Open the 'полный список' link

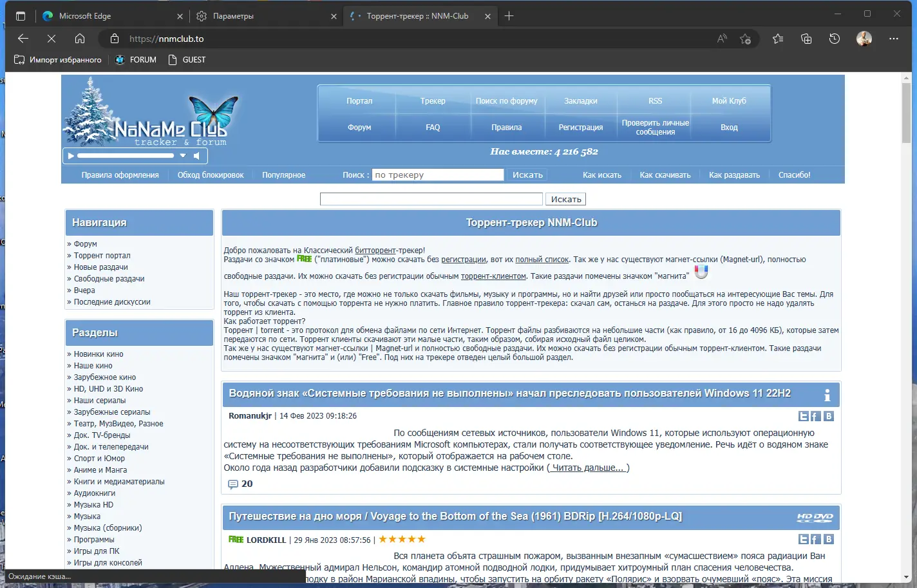[543, 260]
